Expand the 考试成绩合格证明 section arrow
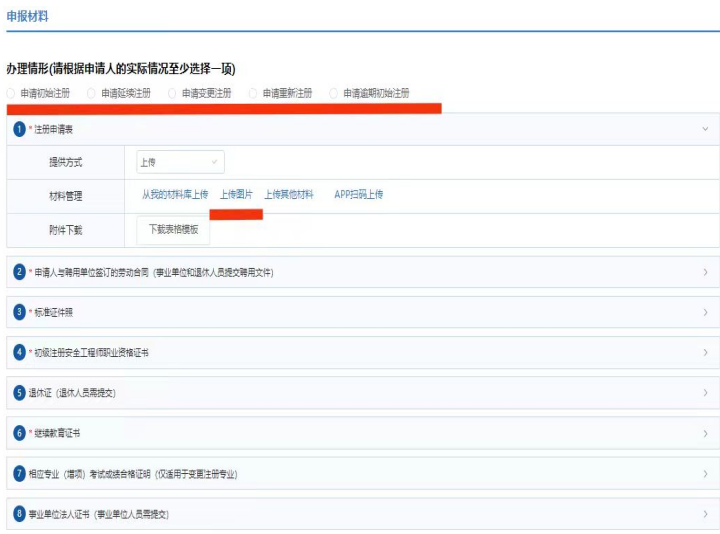This screenshot has width=720, height=534. [x=705, y=473]
